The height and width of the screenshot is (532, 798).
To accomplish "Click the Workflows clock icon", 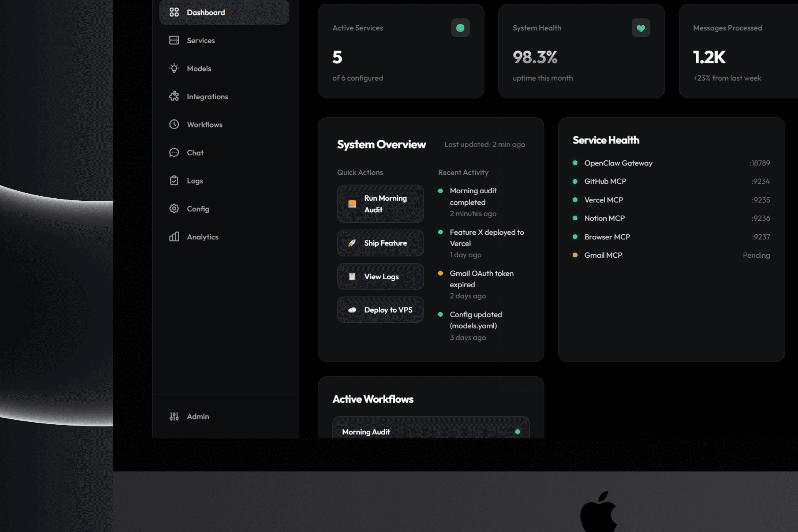I will [x=174, y=125].
